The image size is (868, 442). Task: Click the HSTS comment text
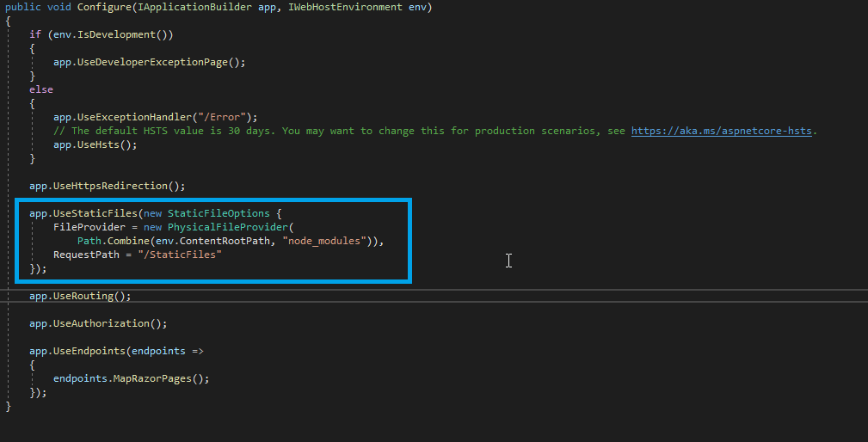click(339, 131)
